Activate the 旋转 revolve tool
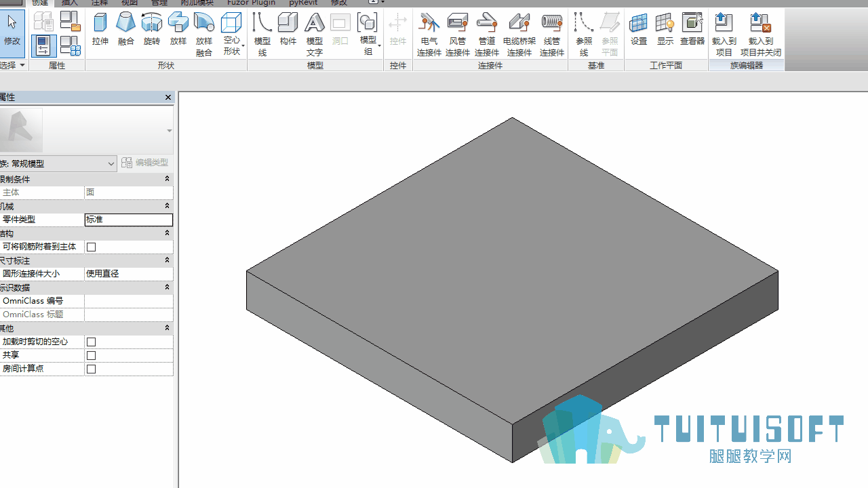The width and height of the screenshot is (868, 488). pos(152,29)
